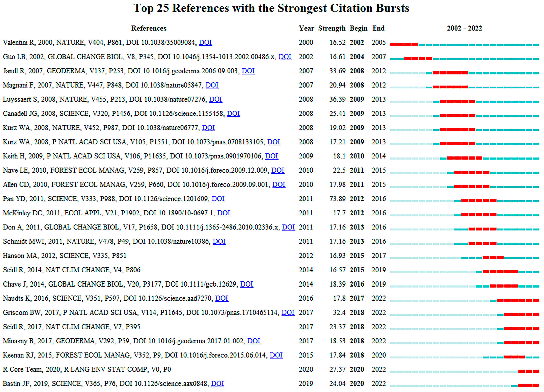Follow McKinley DC Ecol Appl DOI link
The image size is (544, 392).
click(224, 213)
